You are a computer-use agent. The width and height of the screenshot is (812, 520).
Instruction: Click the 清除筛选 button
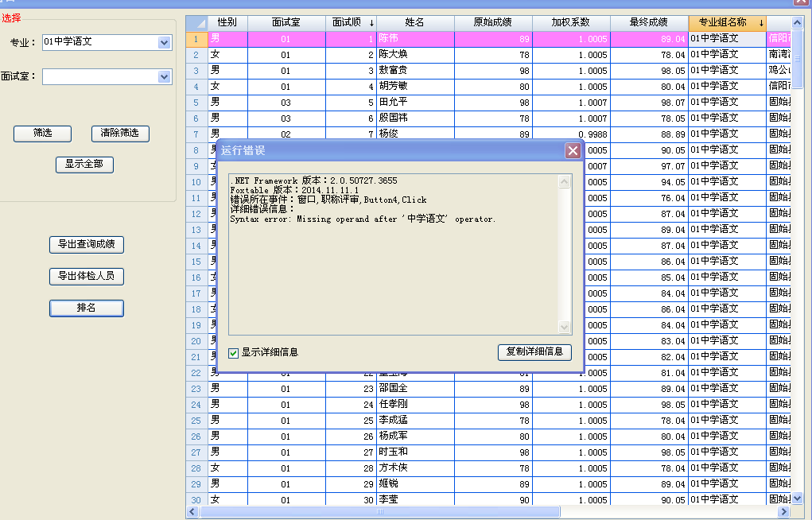tap(120, 134)
